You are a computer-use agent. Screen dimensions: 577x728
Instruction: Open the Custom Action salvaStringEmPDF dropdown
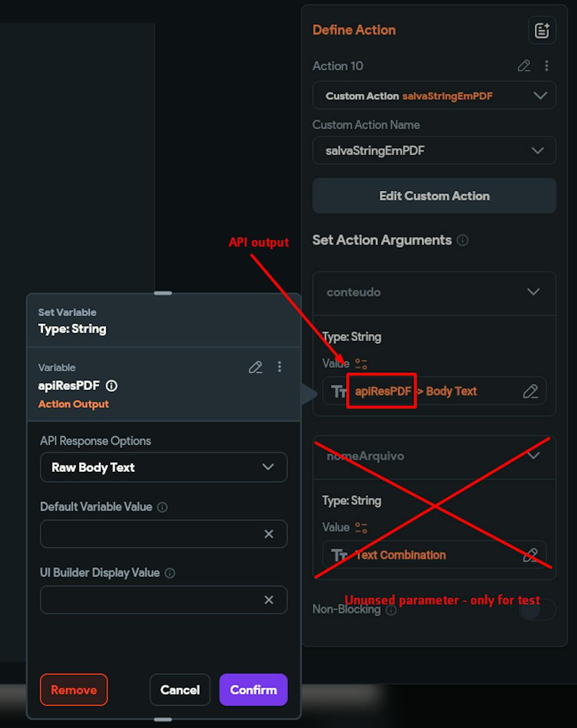434,96
